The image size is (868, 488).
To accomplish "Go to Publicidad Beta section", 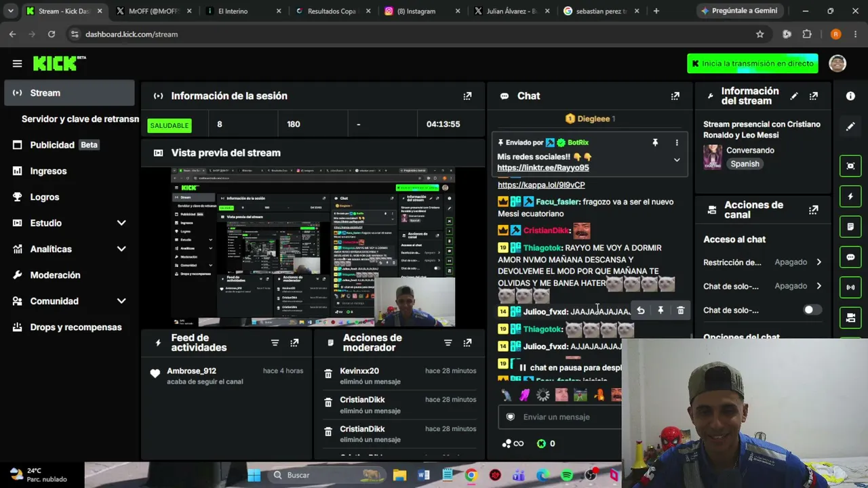I will click(x=69, y=144).
